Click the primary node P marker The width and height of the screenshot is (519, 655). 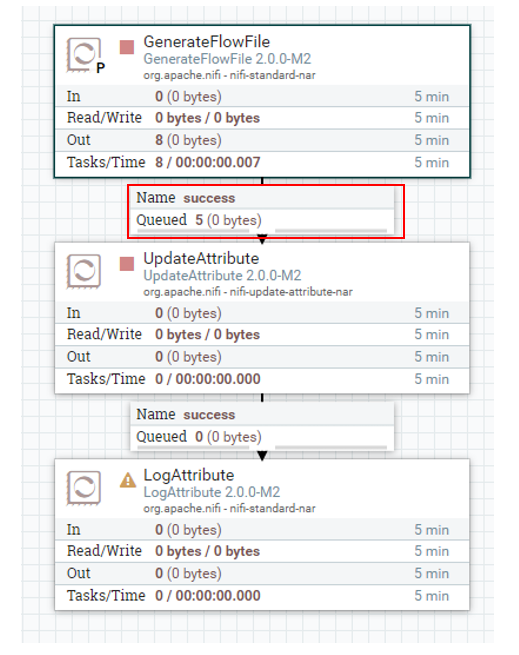(x=100, y=68)
